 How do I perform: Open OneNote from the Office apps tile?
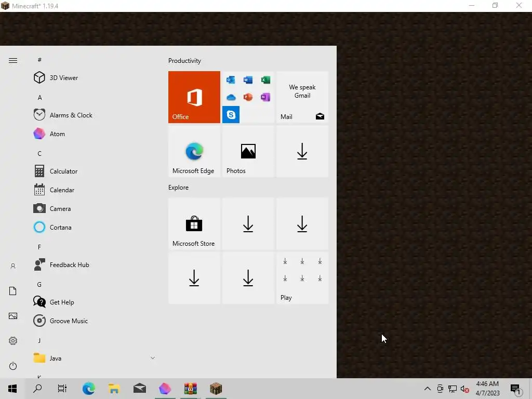tap(265, 97)
